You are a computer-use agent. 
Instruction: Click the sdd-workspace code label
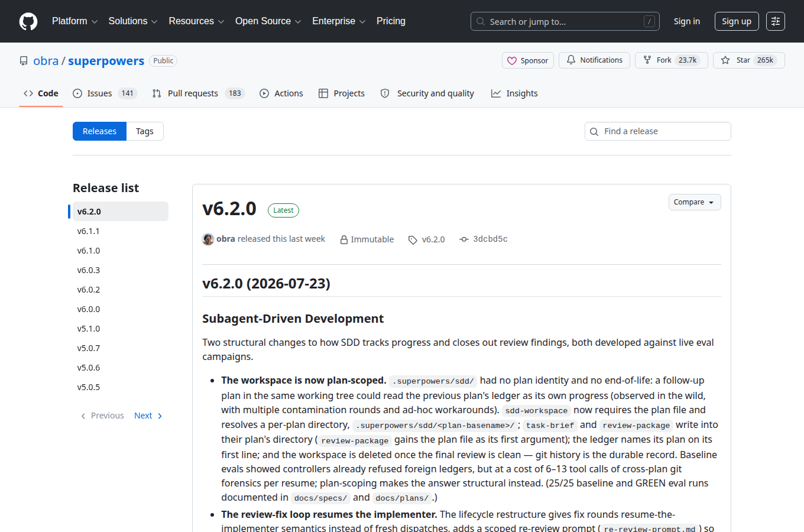(x=536, y=411)
